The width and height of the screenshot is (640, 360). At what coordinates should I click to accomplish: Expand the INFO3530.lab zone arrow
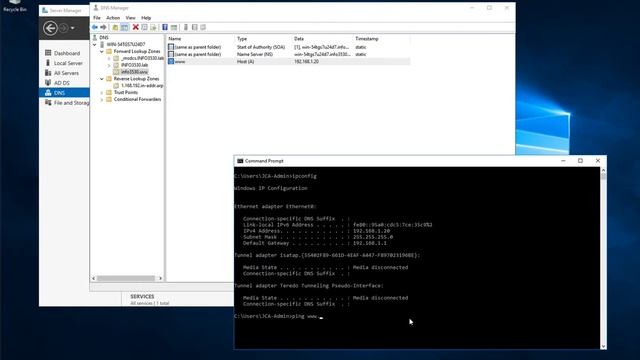(109, 65)
